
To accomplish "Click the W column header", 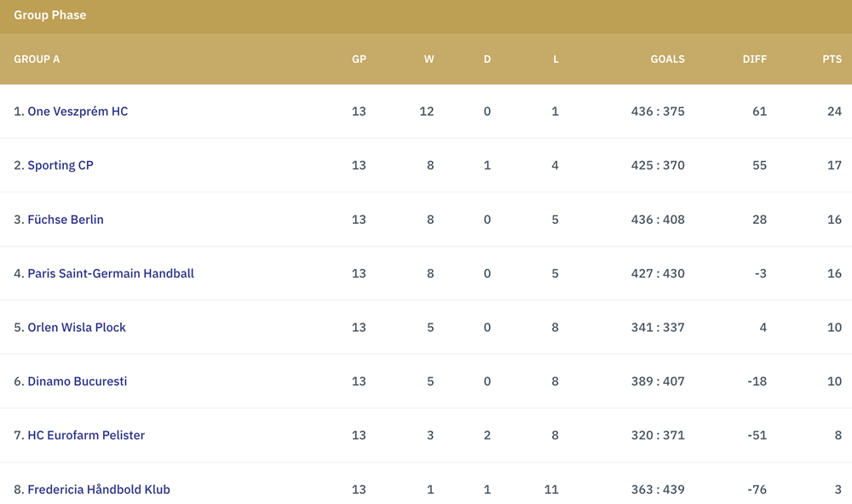I will coord(429,60).
